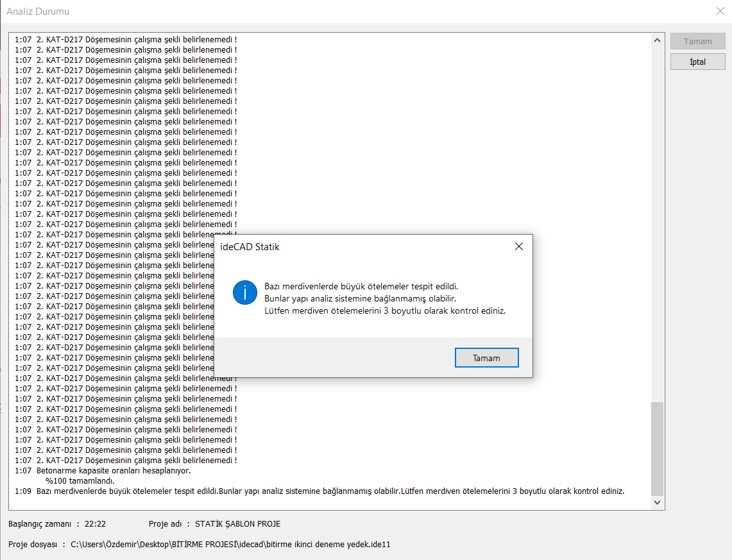Click the ideCAD Statik dialog title bar
This screenshot has height=560, width=732.
(x=359, y=246)
